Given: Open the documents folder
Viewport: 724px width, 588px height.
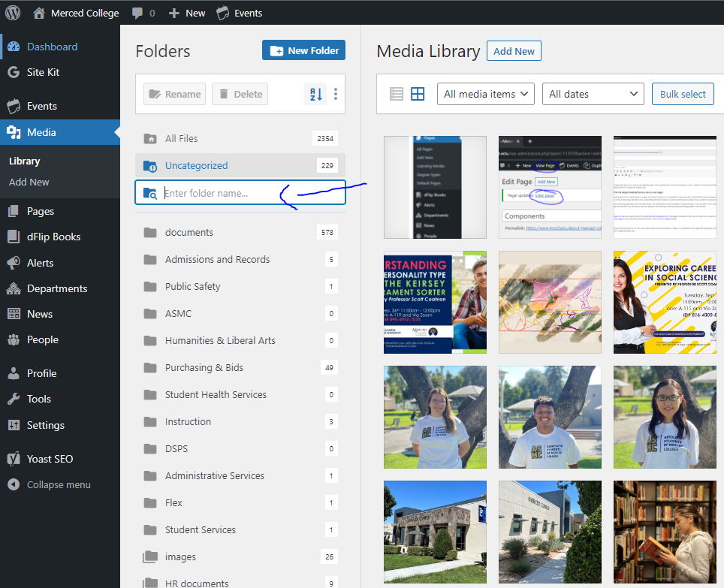Looking at the screenshot, I should [240, 232].
